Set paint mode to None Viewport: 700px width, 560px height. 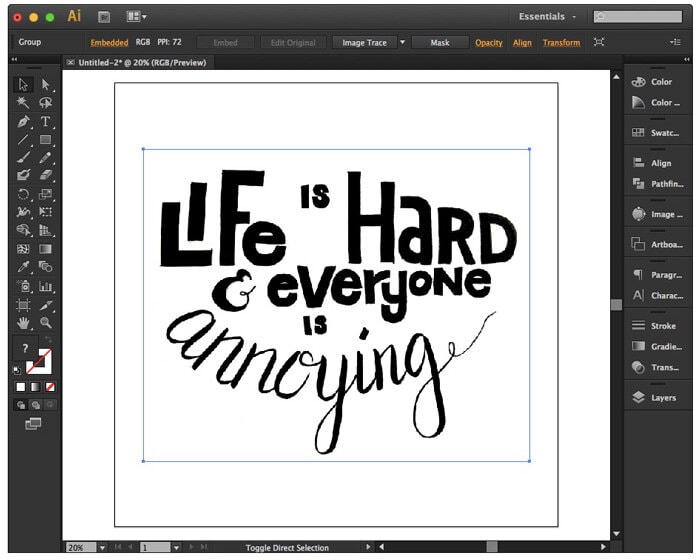[x=50, y=387]
